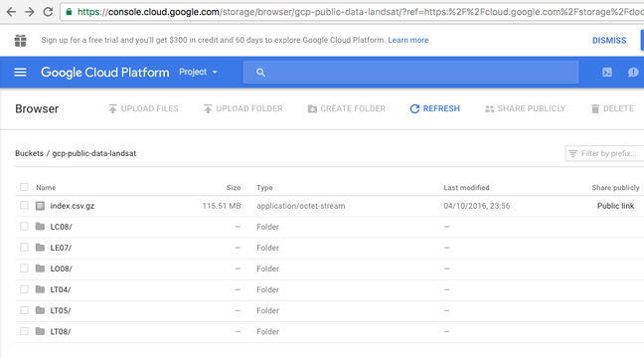Click the 04/10/2016, 23:56 date cell
This screenshot has width=644, height=358.
476,206
